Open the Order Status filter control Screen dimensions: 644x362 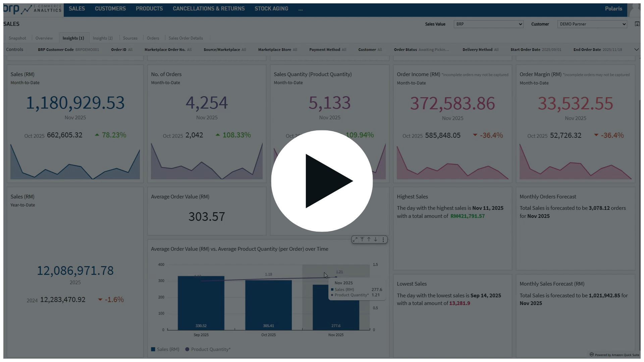click(x=421, y=50)
